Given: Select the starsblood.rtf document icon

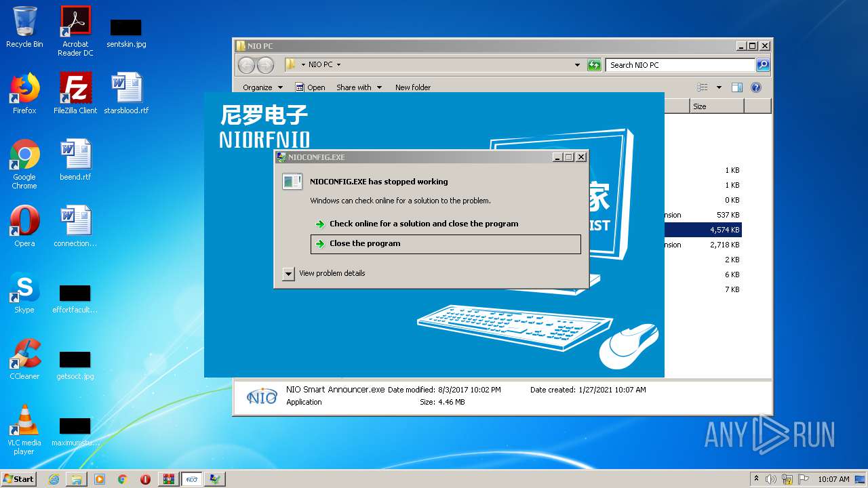Looking at the screenshot, I should coord(126,94).
